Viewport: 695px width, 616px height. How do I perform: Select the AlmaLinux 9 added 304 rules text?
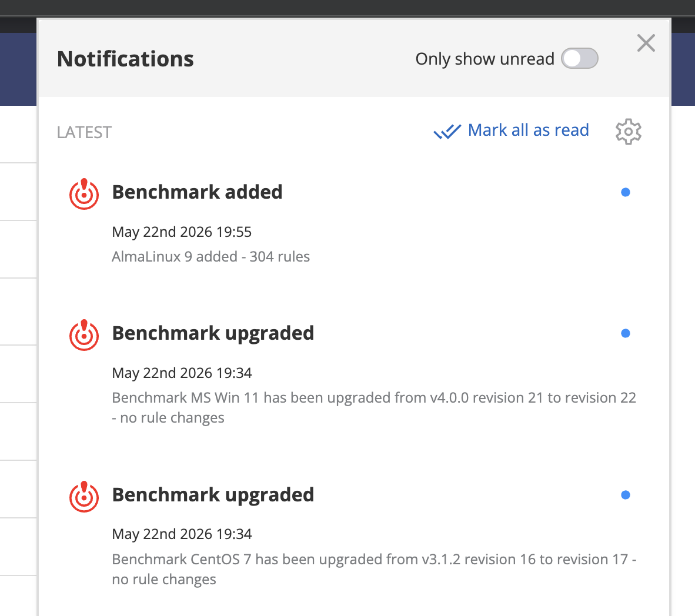pos(210,257)
